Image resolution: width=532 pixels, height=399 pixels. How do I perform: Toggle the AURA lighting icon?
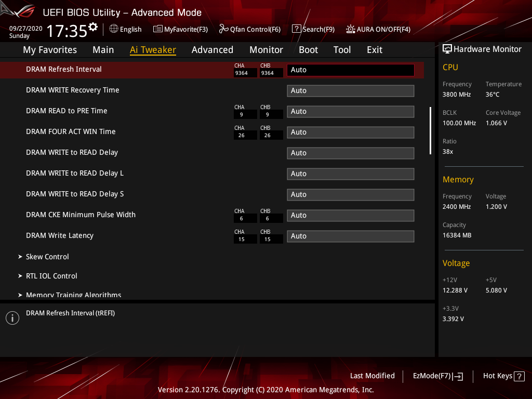351,29
